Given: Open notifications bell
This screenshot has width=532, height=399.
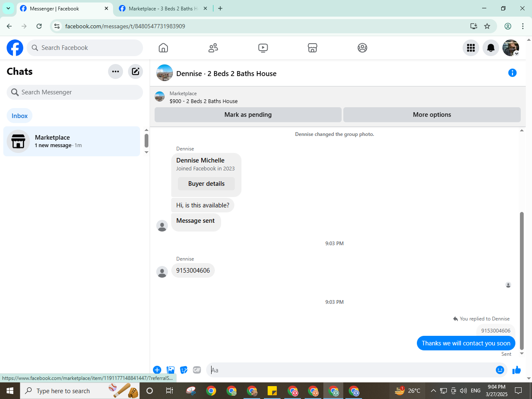Looking at the screenshot, I should [x=491, y=48].
